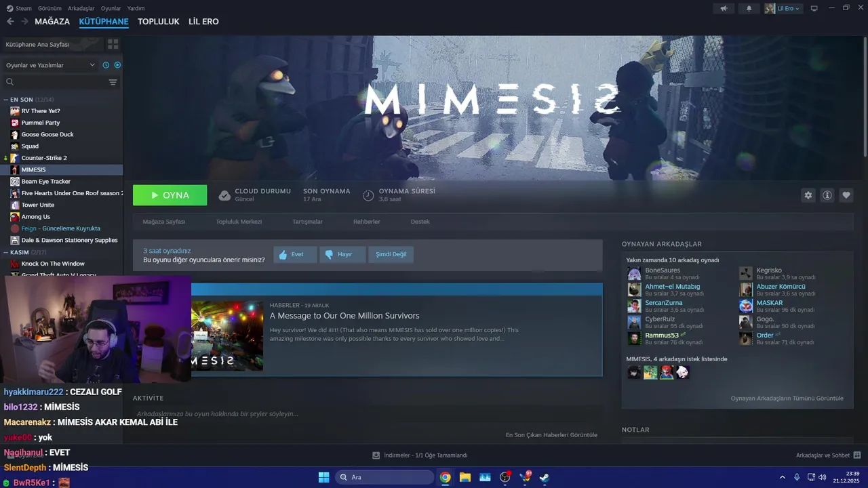Screen dimensions: 868x488
Task: Click Oynayan Arkadaşların Tümünü Görüntüle
Action: point(787,399)
